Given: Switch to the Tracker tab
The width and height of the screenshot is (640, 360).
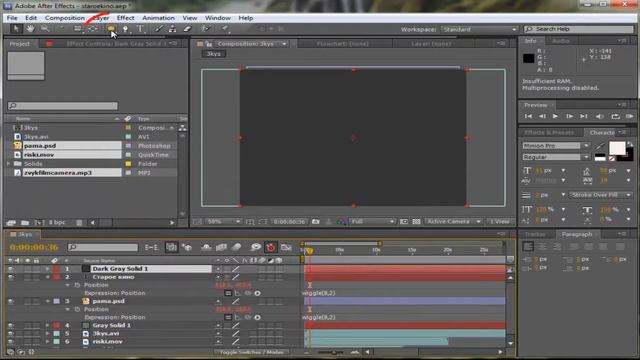Looking at the screenshot, I should (535, 234).
